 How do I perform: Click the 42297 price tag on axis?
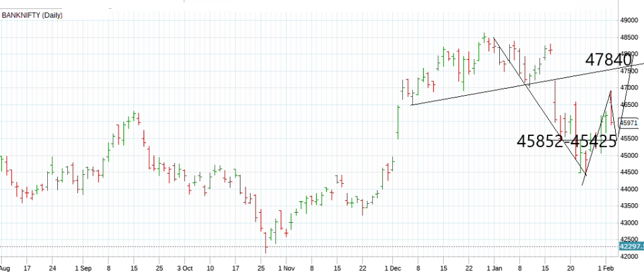630,246
